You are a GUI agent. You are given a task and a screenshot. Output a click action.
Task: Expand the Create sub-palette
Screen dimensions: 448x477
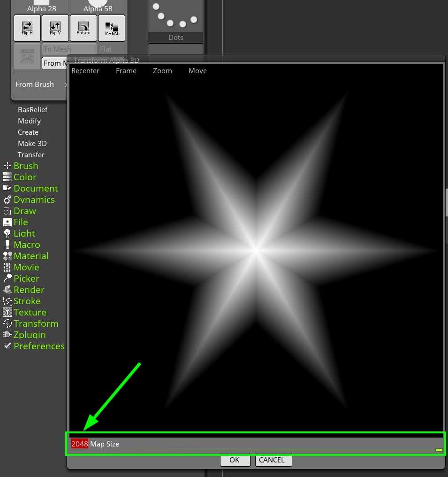tap(28, 132)
